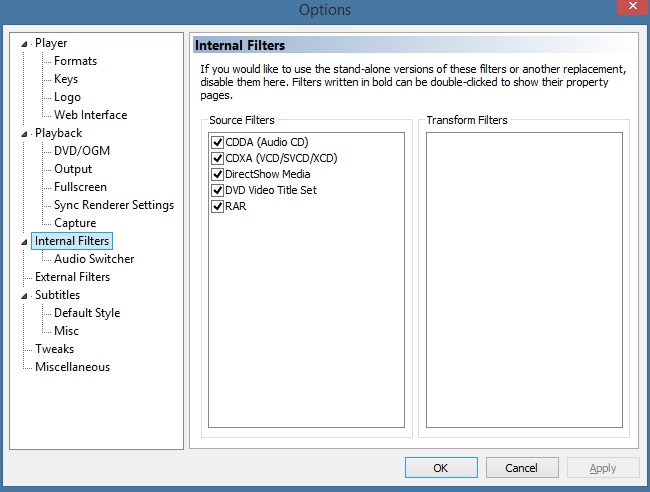Collapse the Internal Filters tree node

point(24,242)
